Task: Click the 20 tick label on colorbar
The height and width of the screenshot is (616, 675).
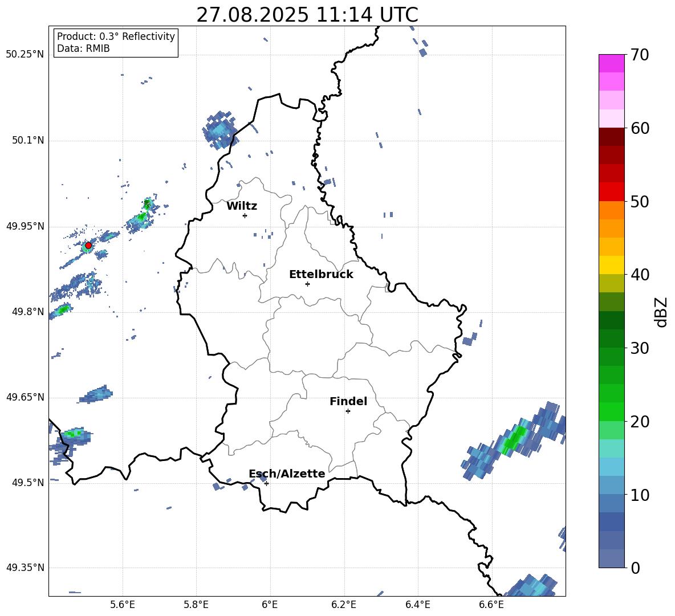Action: tap(639, 422)
